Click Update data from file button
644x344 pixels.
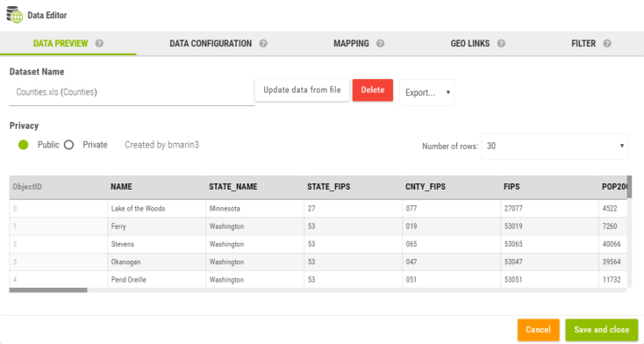click(x=302, y=90)
